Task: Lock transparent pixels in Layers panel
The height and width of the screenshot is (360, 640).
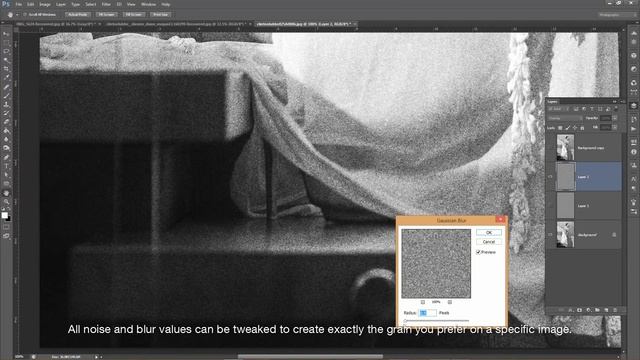Action: [560, 128]
